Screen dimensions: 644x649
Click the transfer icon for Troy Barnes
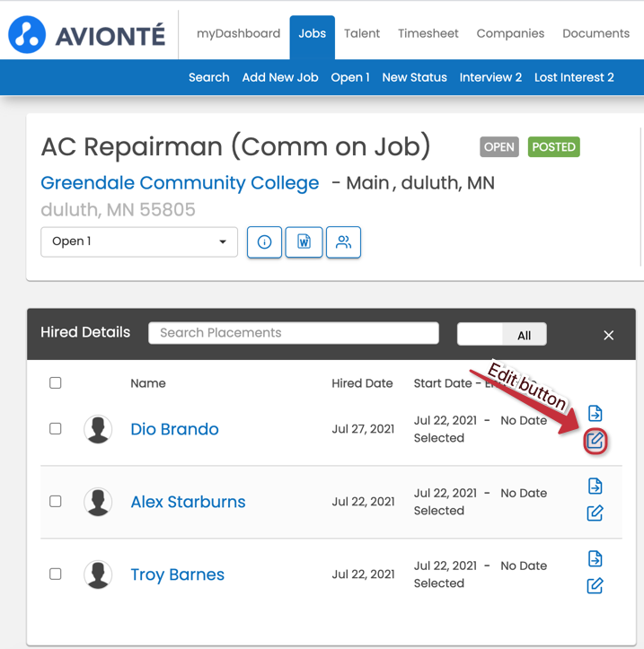(595, 559)
